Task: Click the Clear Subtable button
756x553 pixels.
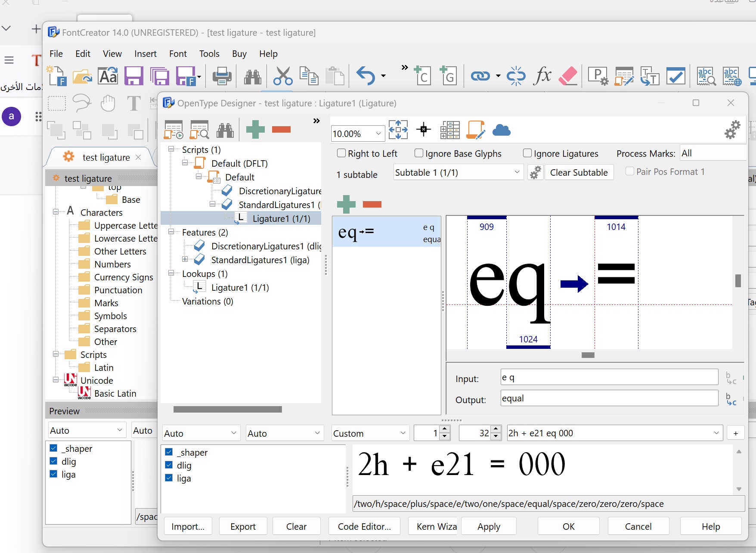Action: [579, 172]
